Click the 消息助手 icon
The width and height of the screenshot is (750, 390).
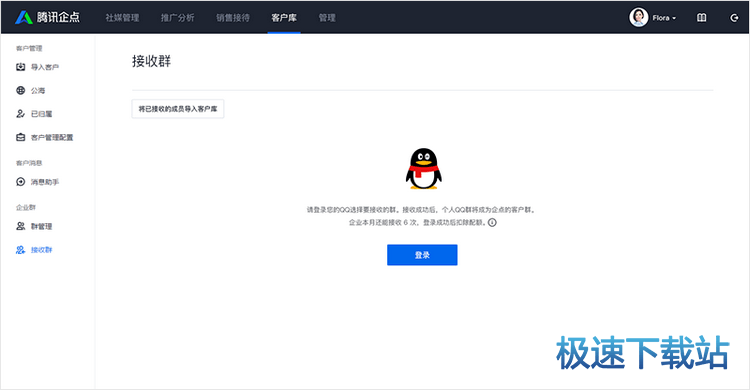(21, 182)
